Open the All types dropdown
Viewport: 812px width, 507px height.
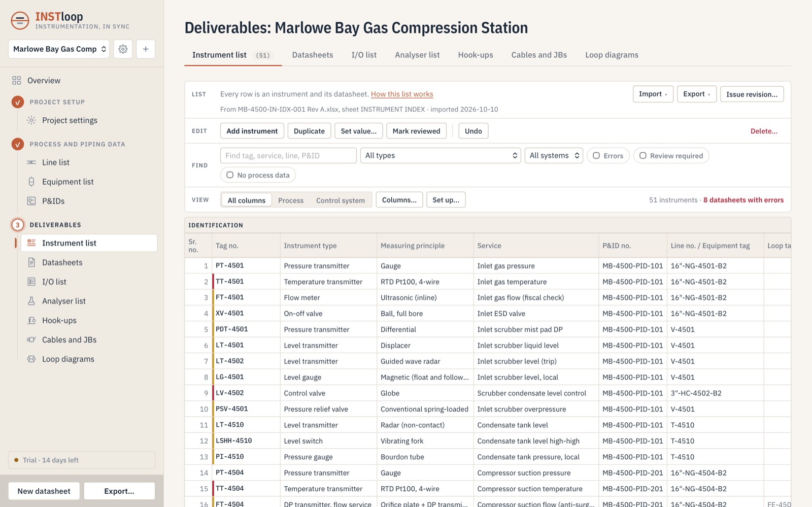pyautogui.click(x=441, y=155)
